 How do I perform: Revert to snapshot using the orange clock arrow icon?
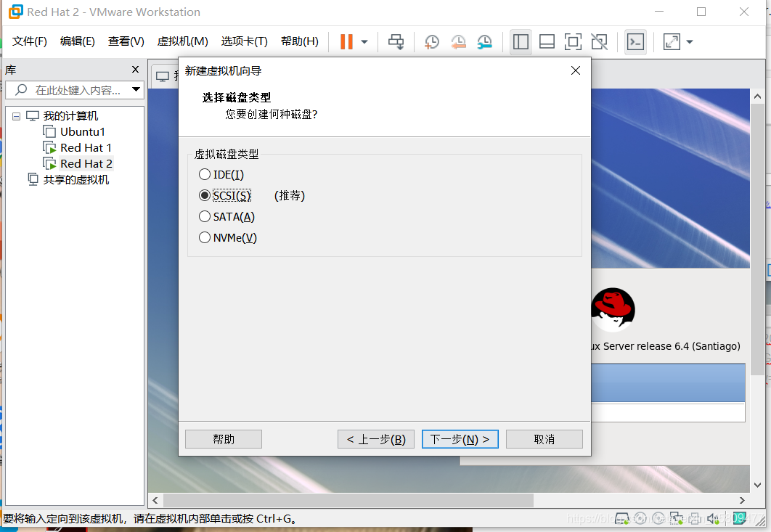click(x=458, y=42)
